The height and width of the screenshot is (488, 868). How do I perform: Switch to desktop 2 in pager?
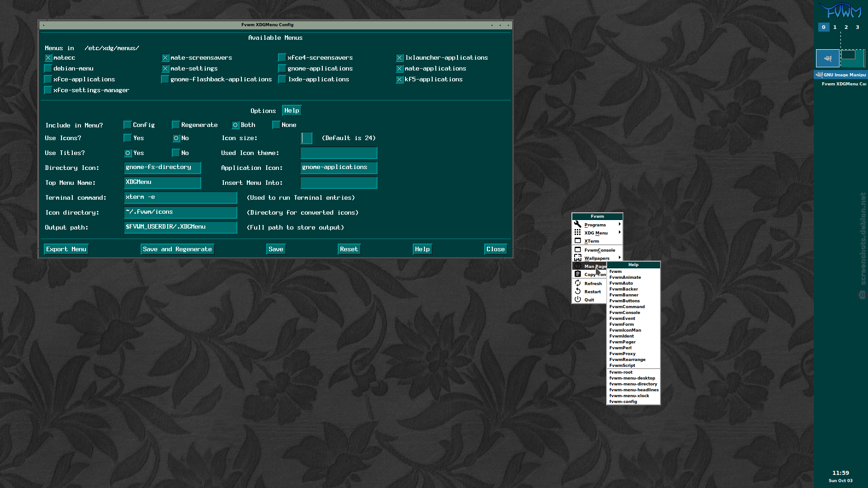[846, 27]
